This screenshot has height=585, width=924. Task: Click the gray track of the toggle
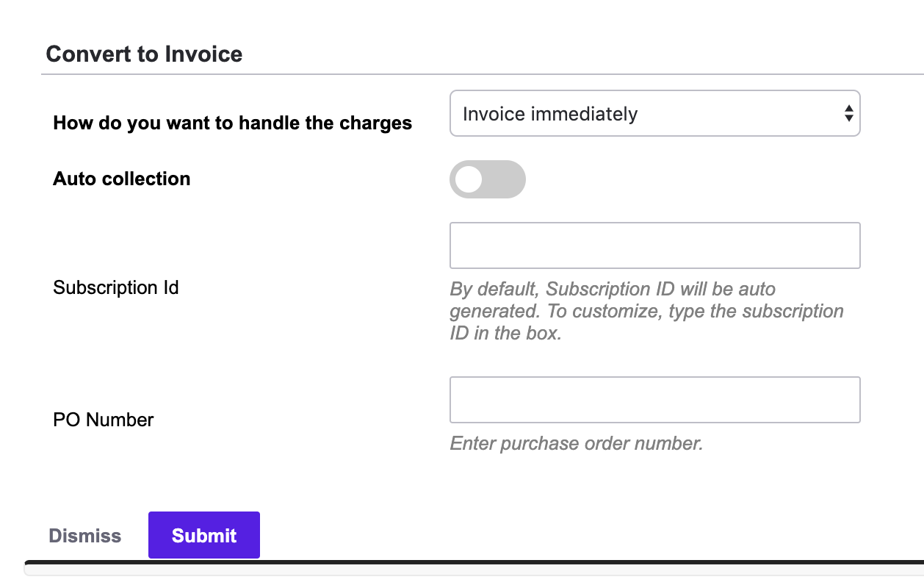[508, 179]
